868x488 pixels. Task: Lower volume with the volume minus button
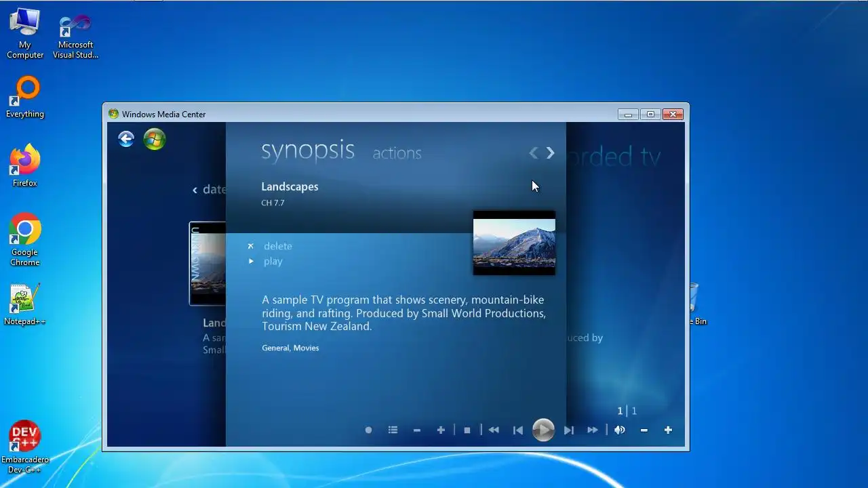[x=644, y=430]
